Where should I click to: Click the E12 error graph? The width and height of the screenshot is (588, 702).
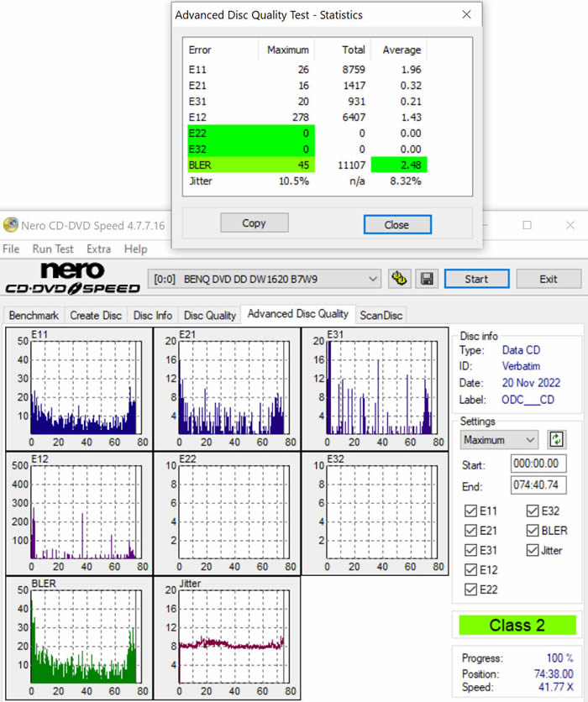coord(79,514)
